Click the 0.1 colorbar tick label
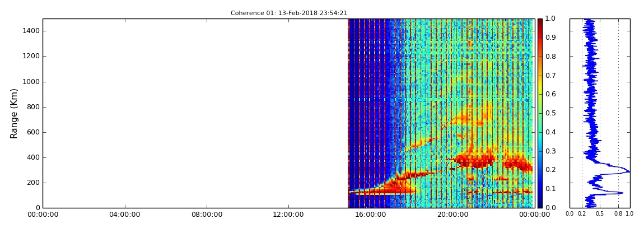Screen dimensions: 644x228 pyautogui.click(x=549, y=189)
